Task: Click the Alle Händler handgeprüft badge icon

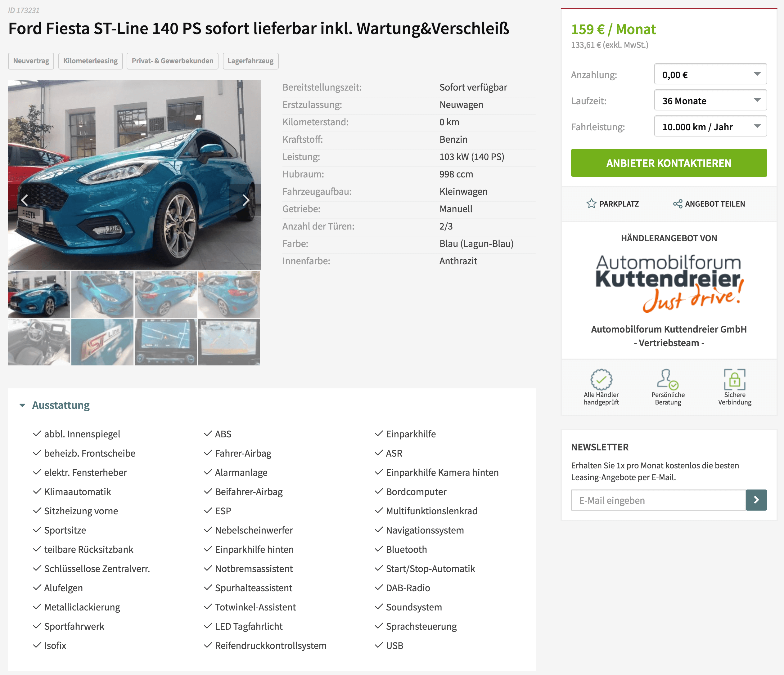Action: pos(601,379)
